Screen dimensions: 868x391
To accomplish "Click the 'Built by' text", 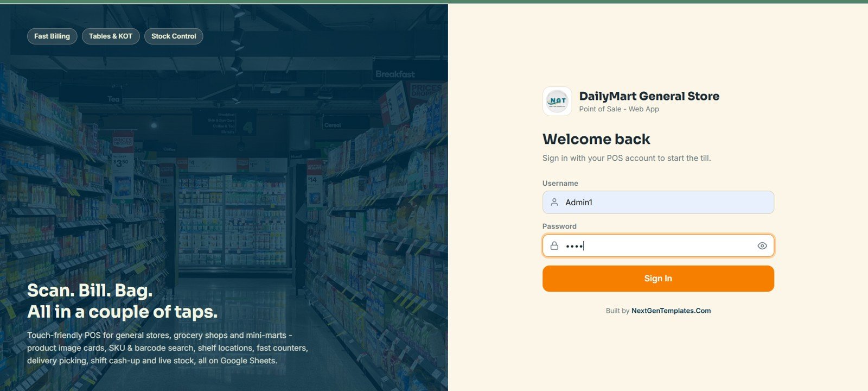I will click(x=617, y=311).
